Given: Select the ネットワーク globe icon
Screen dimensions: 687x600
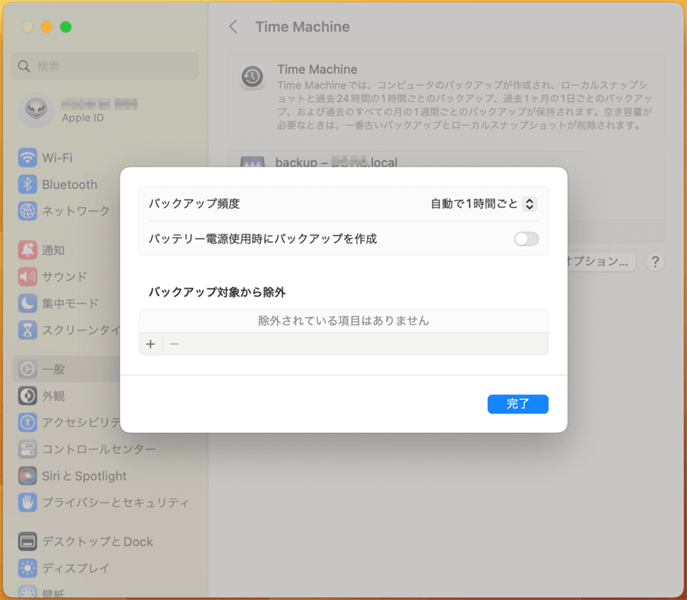Looking at the screenshot, I should pos(28,211).
